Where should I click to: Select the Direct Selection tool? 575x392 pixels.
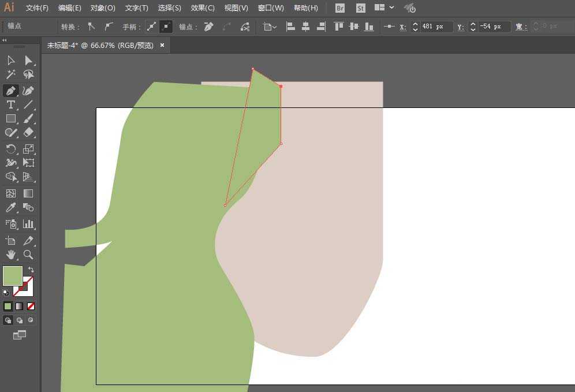click(x=28, y=61)
